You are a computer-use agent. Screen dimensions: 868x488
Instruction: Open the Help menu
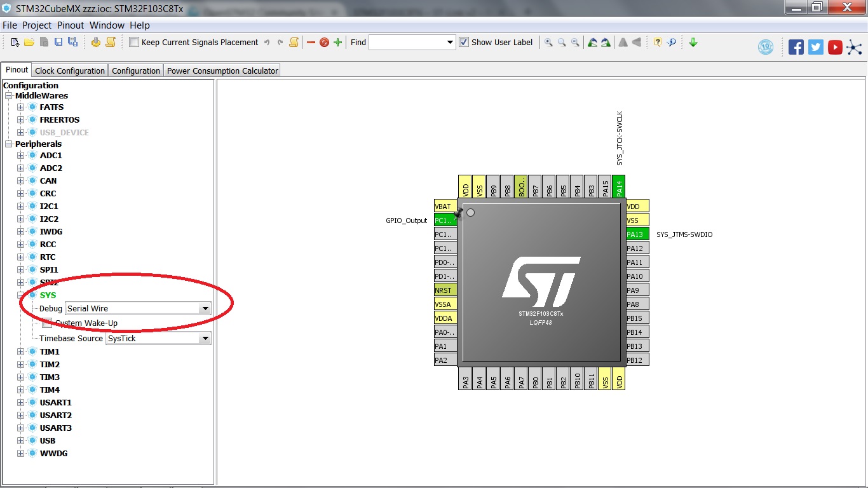140,25
